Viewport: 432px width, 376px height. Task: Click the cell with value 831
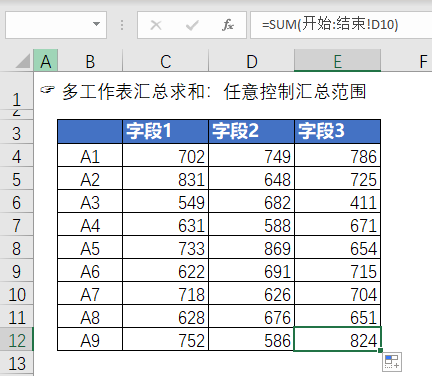165,178
